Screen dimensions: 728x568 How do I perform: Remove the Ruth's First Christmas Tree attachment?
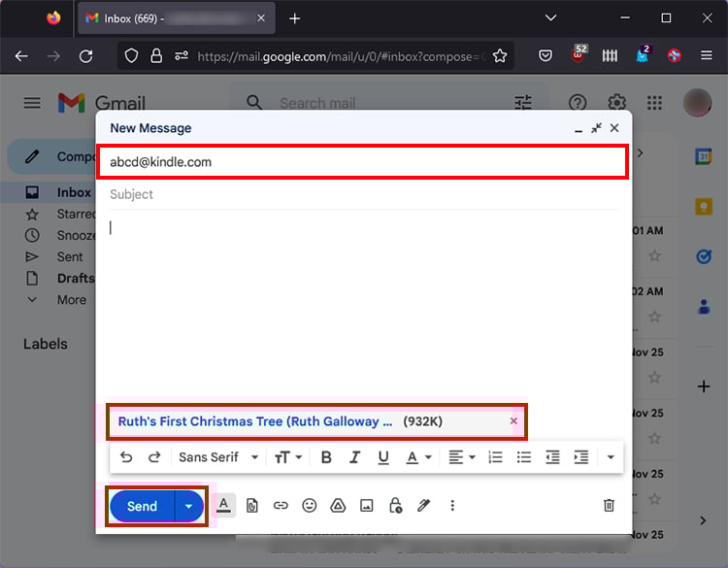513,421
